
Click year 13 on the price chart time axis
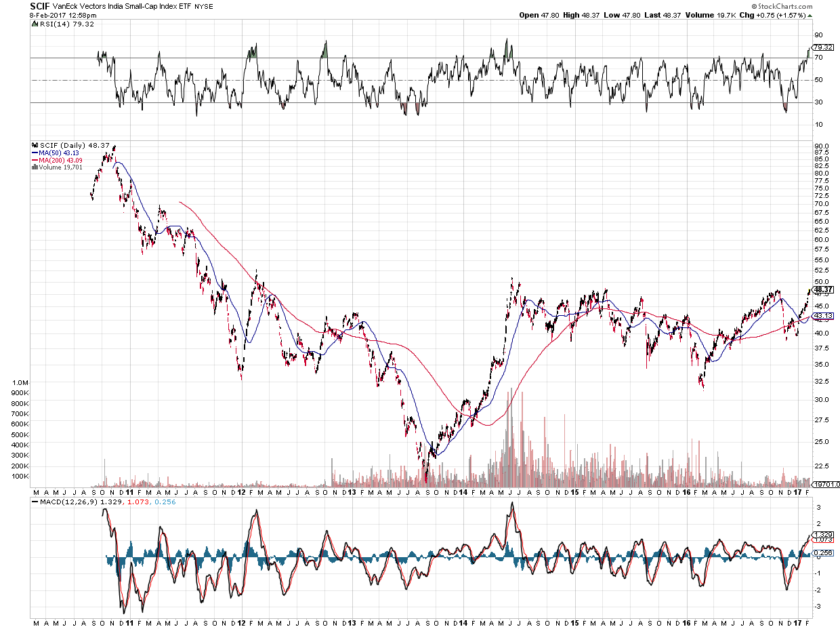point(352,491)
